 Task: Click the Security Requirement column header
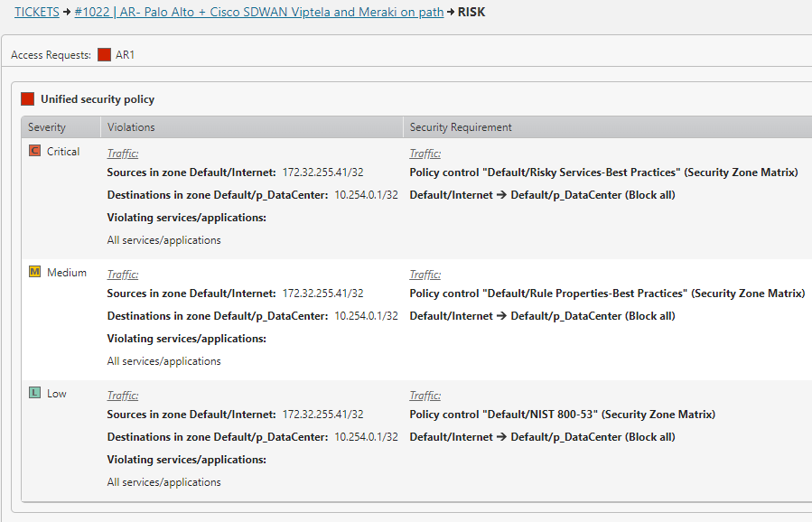461,127
